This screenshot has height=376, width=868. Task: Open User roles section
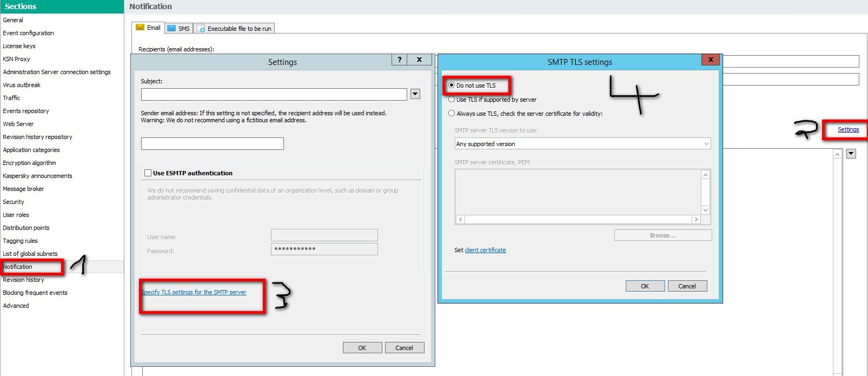16,215
